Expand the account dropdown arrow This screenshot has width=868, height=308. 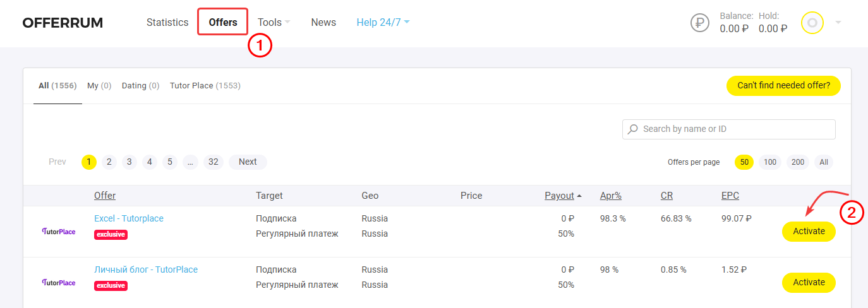tap(838, 23)
